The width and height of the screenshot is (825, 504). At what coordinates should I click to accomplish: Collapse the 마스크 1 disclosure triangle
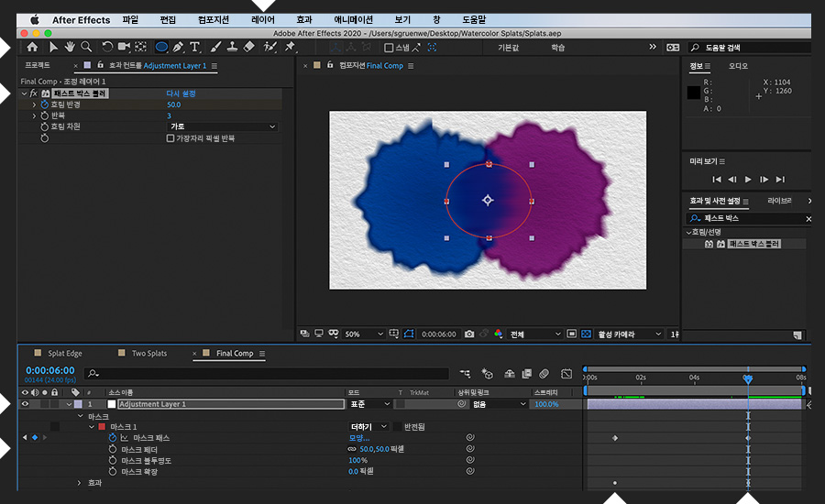pyautogui.click(x=91, y=427)
